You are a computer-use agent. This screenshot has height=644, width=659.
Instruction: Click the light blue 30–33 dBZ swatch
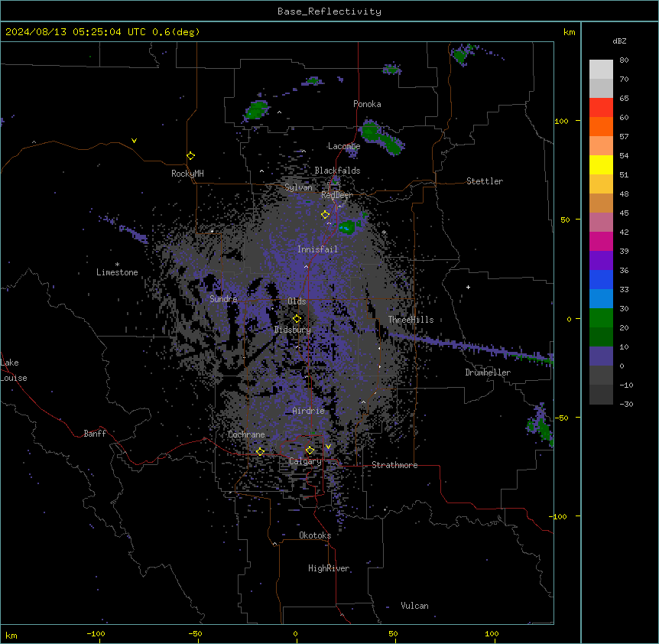601,298
